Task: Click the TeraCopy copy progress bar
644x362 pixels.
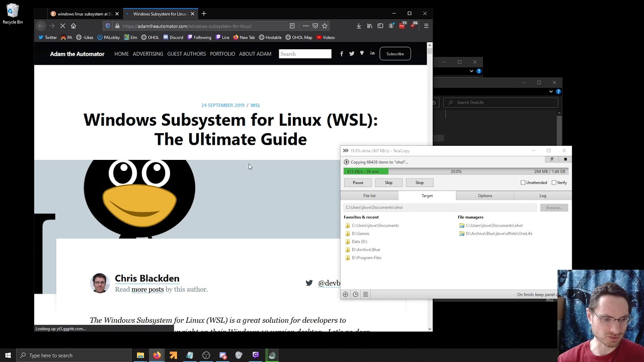Action: (x=456, y=171)
